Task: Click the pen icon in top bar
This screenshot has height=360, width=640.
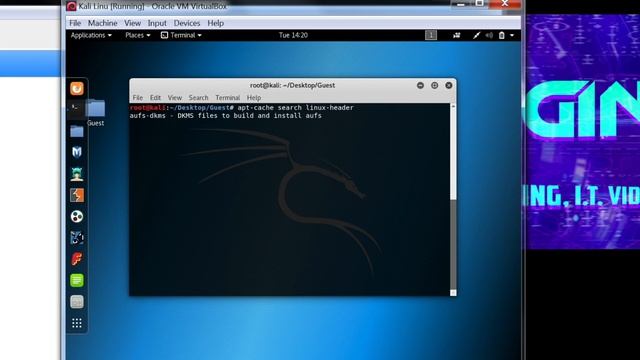Action: 476,35
